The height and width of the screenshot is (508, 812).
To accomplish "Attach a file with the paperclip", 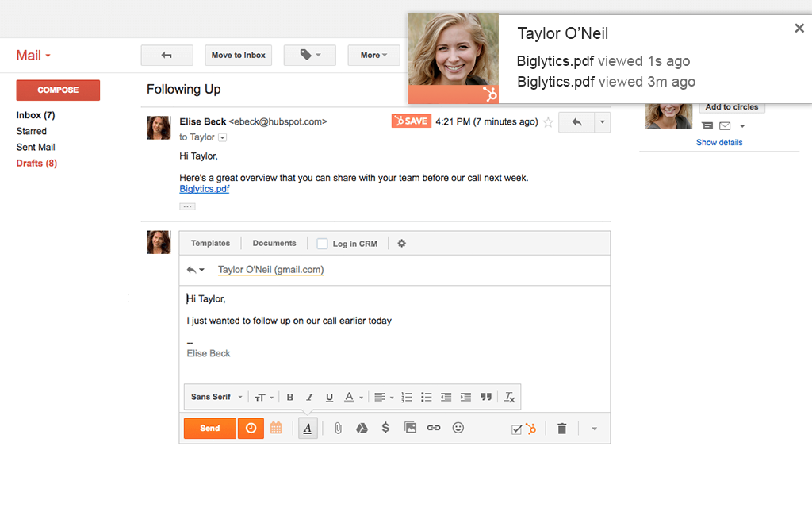I will click(x=338, y=428).
